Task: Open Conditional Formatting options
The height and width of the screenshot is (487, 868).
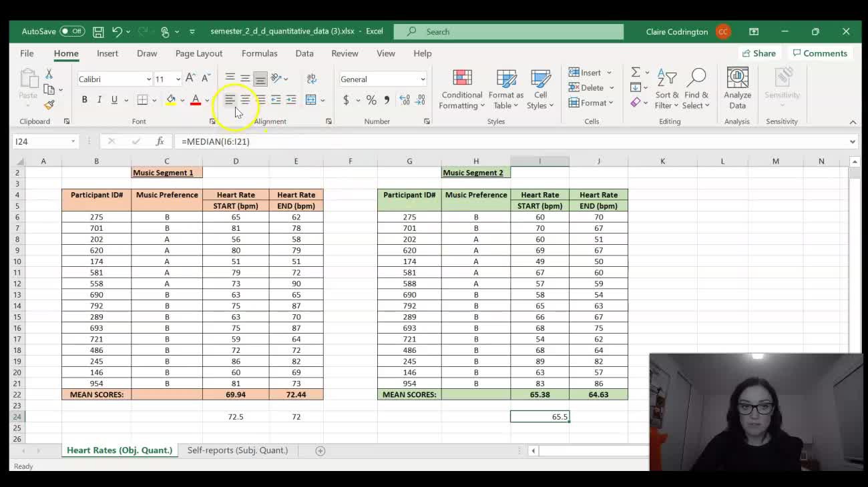Action: click(x=461, y=89)
